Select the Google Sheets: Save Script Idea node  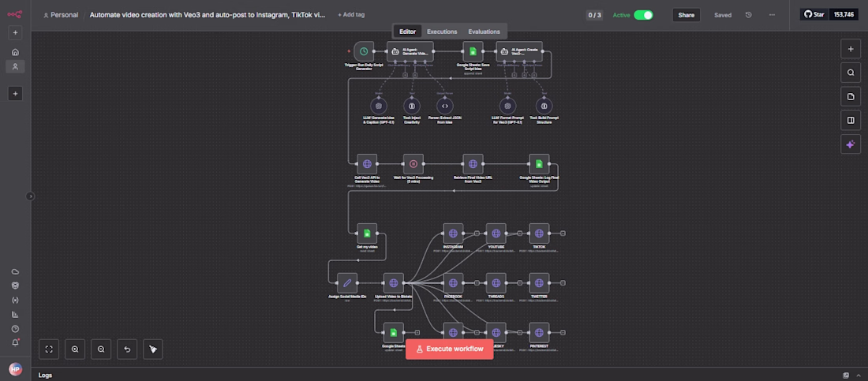click(x=473, y=51)
